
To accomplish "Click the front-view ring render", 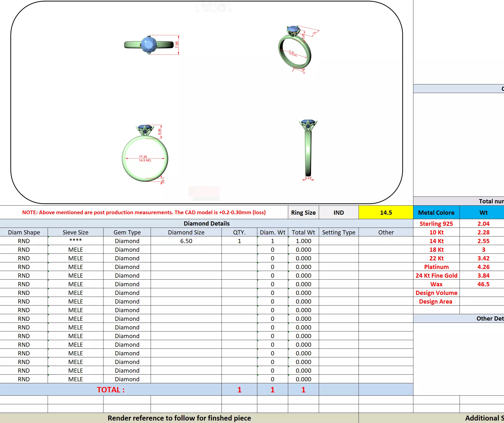I will (145, 155).
